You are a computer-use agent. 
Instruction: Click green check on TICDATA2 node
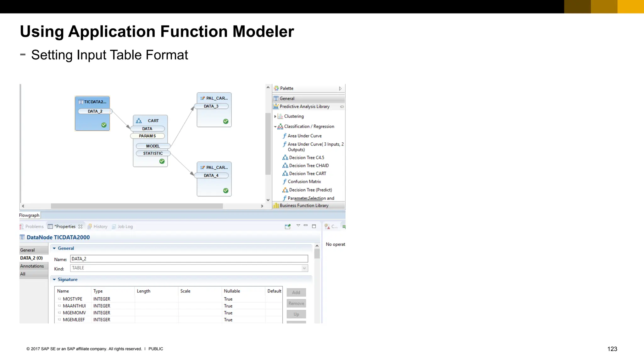104,125
